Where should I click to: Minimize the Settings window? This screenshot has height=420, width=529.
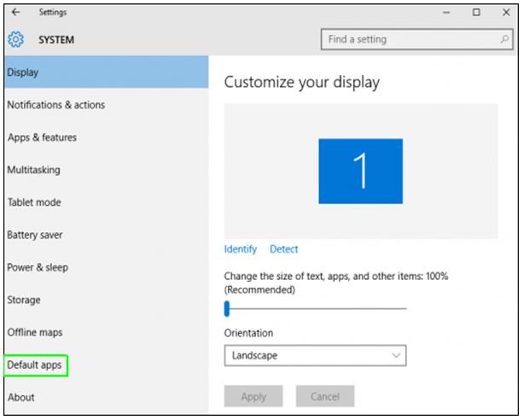pos(446,13)
